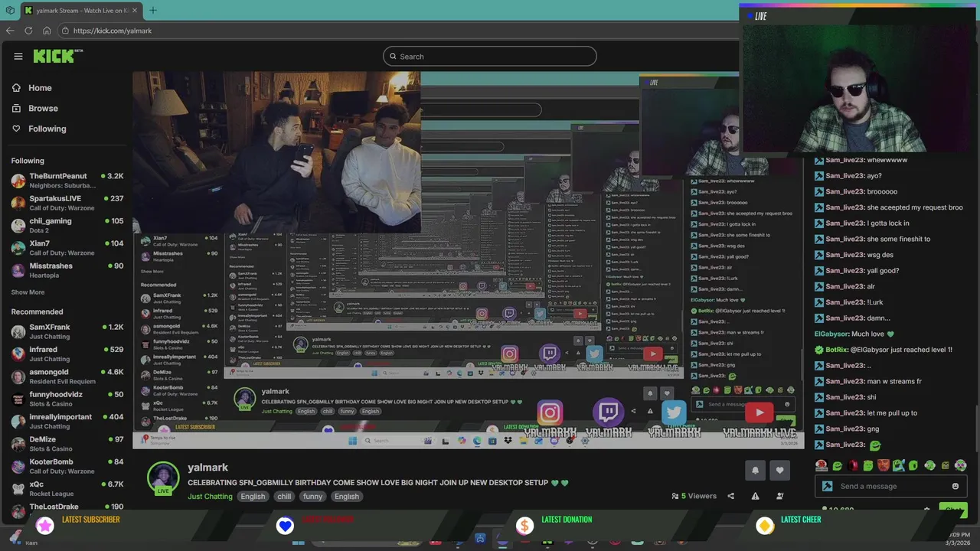This screenshot has height=551, width=980.
Task: Click the Instagram icon in stream overlay
Action: pos(550,413)
